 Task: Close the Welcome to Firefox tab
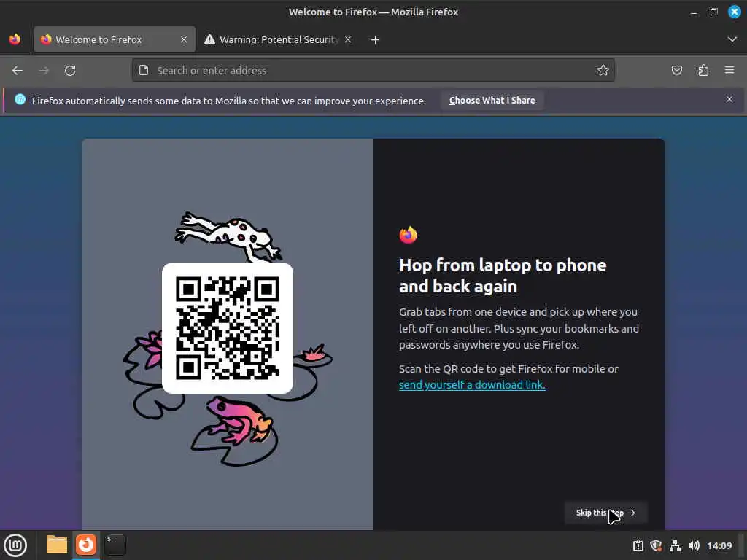pos(184,39)
